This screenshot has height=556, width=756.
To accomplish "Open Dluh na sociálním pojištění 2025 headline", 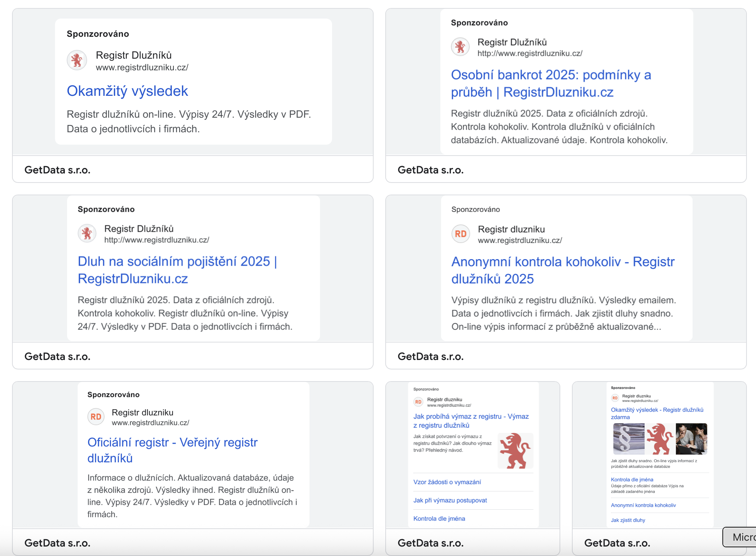I will click(178, 270).
